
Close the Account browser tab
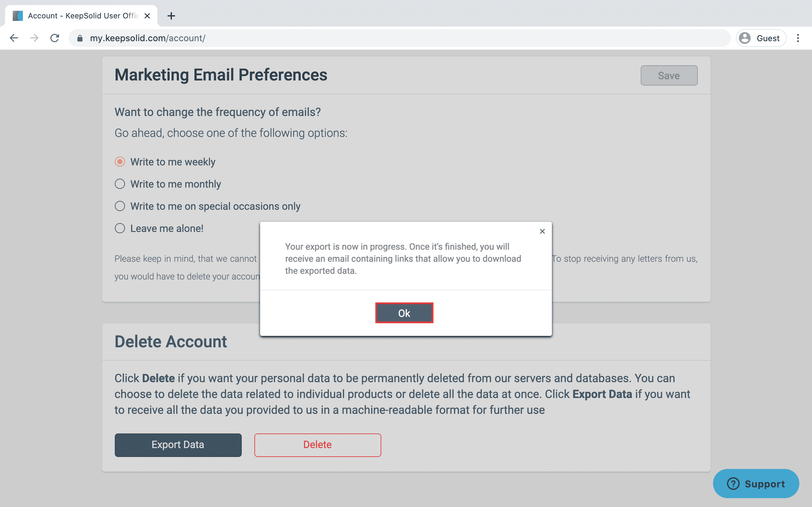point(147,16)
